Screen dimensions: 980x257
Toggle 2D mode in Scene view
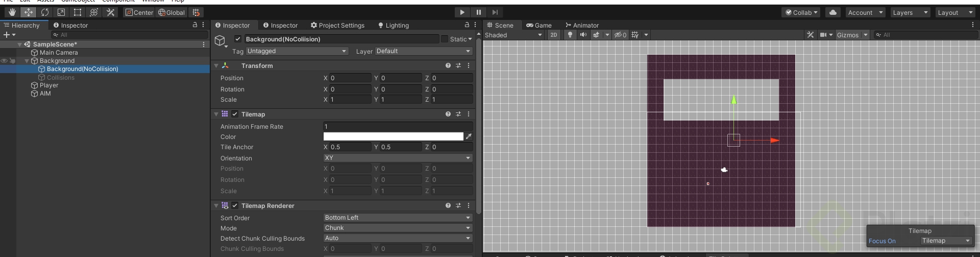point(554,35)
